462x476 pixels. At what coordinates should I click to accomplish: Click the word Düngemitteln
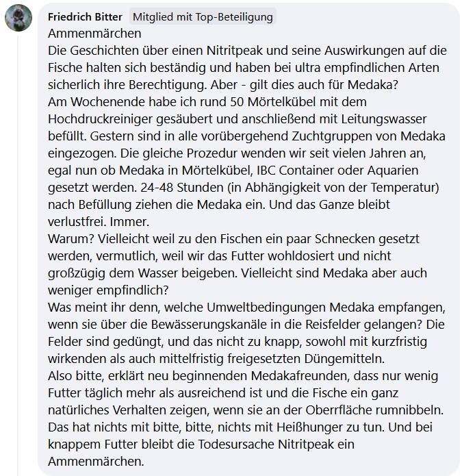[344, 359]
